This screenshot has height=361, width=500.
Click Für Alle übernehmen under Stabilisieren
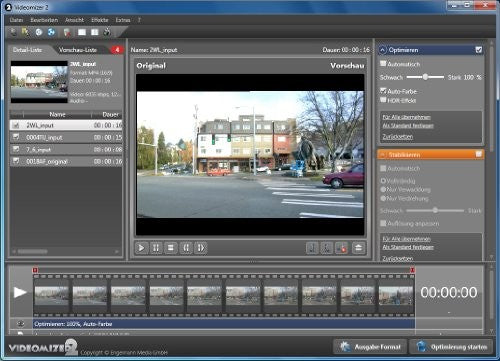(406, 239)
